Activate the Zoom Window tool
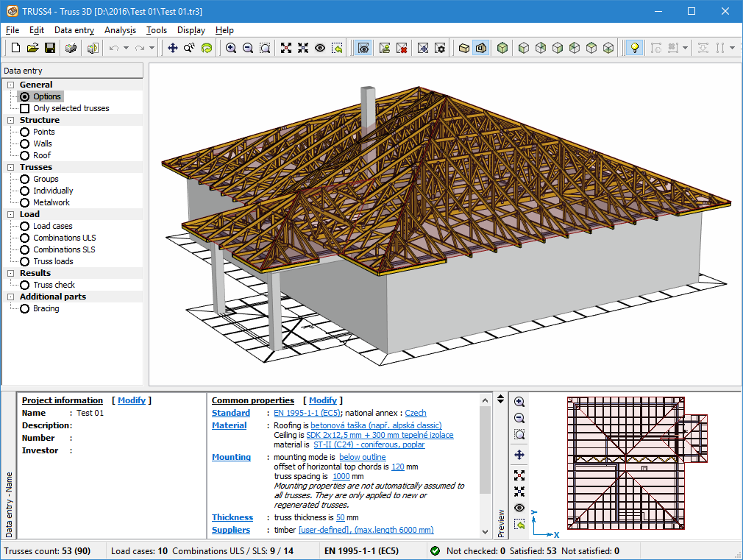Viewport: 743px width, 560px height. coord(266,47)
